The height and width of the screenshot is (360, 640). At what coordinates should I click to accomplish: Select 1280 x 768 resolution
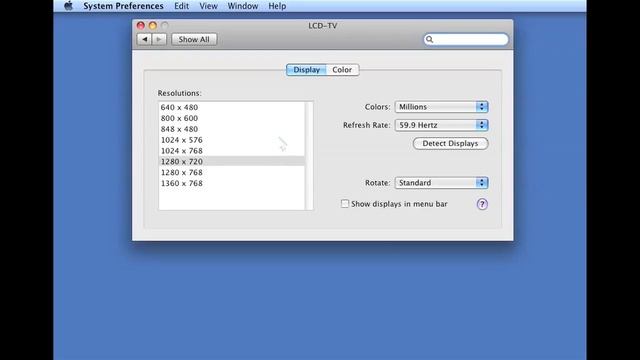coord(231,172)
